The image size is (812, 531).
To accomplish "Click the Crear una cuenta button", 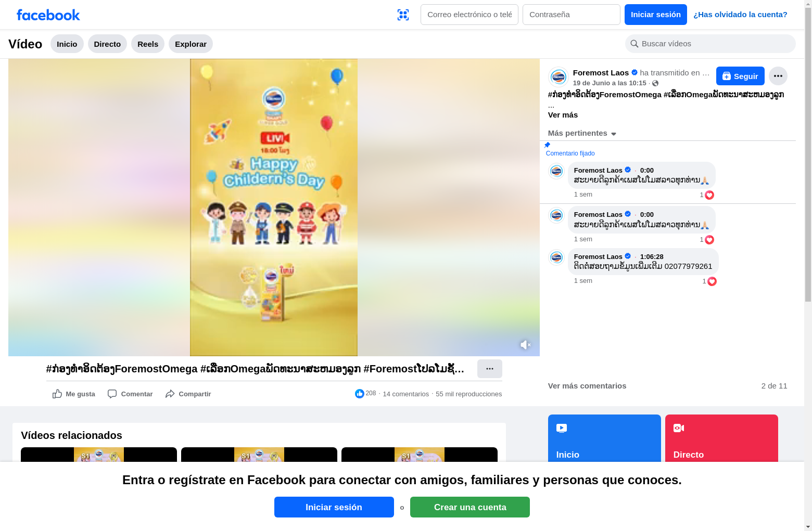I will 470,507.
